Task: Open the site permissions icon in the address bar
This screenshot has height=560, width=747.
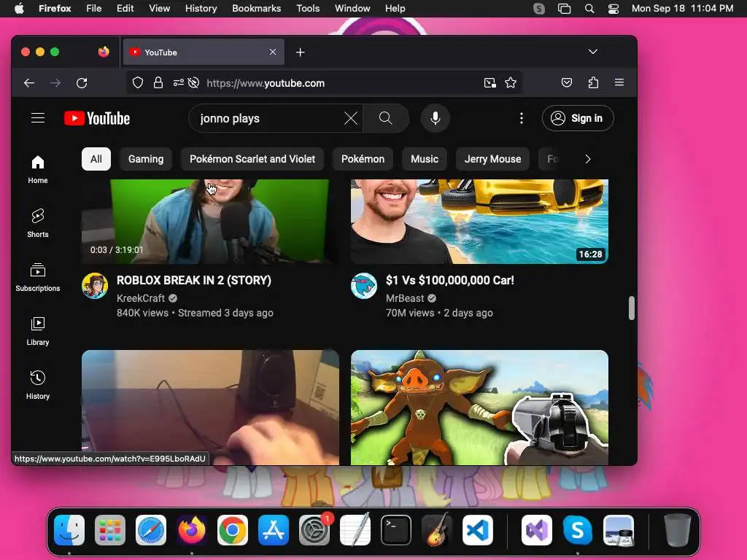Action: tap(179, 83)
